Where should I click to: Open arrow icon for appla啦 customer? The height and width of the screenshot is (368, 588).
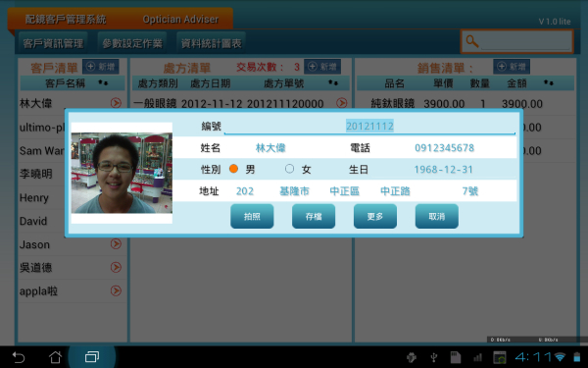pos(116,290)
